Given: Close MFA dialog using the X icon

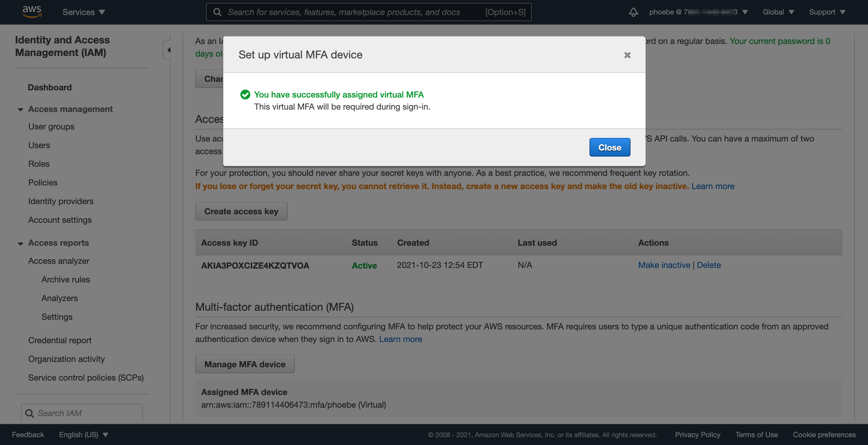Looking at the screenshot, I should pyautogui.click(x=627, y=55).
